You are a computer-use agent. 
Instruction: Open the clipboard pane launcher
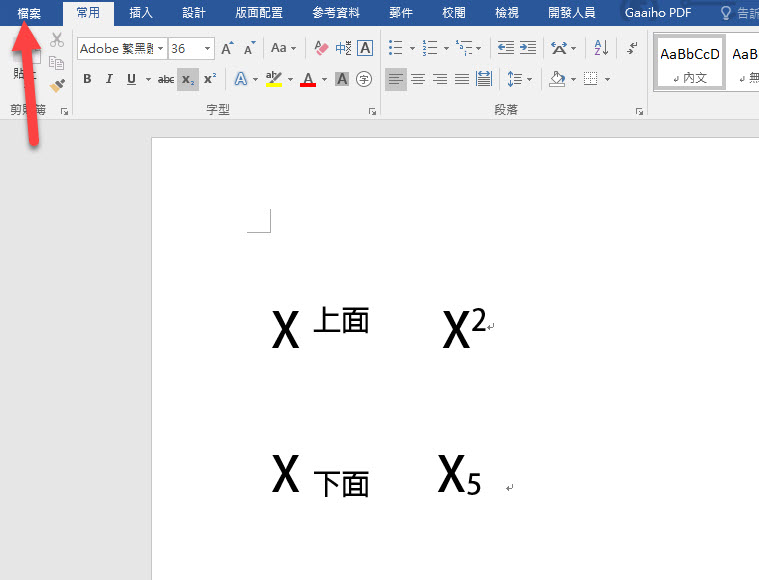(64, 112)
